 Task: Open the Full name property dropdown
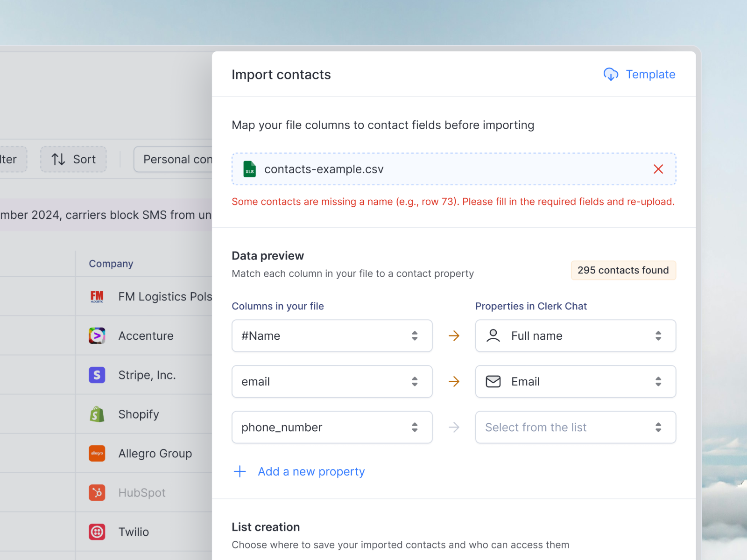576,336
